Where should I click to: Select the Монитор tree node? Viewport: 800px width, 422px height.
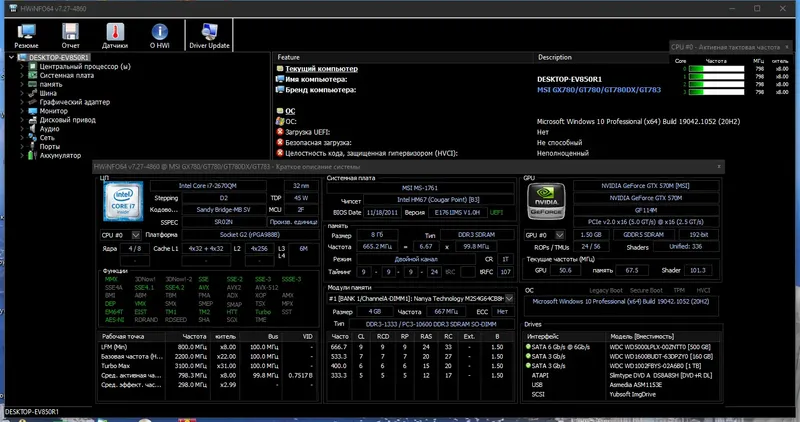pyautogui.click(x=53, y=111)
